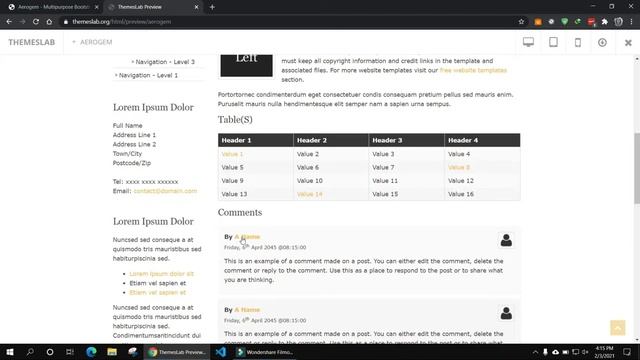Open Visual Studio Code from taskbar
Image resolution: width=640 pixels, height=360 pixels.
(221, 352)
